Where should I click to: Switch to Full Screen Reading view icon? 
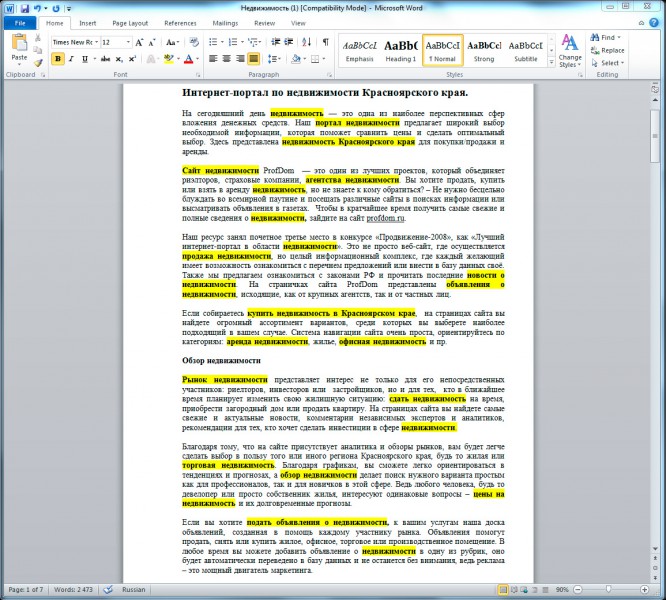[514, 589]
